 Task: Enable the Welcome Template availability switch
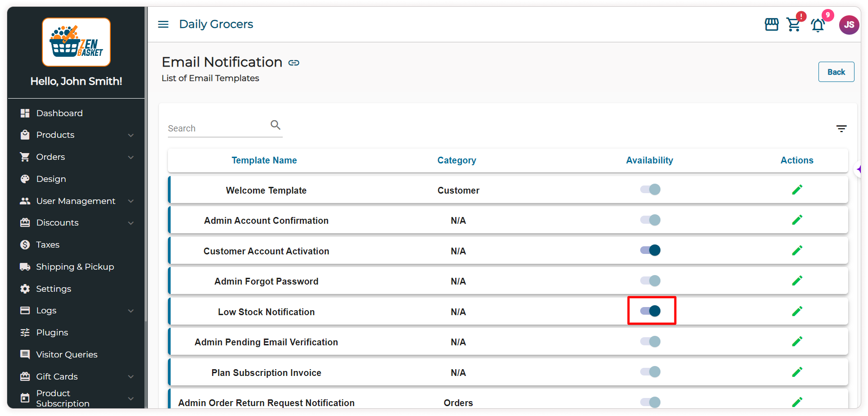(651, 190)
